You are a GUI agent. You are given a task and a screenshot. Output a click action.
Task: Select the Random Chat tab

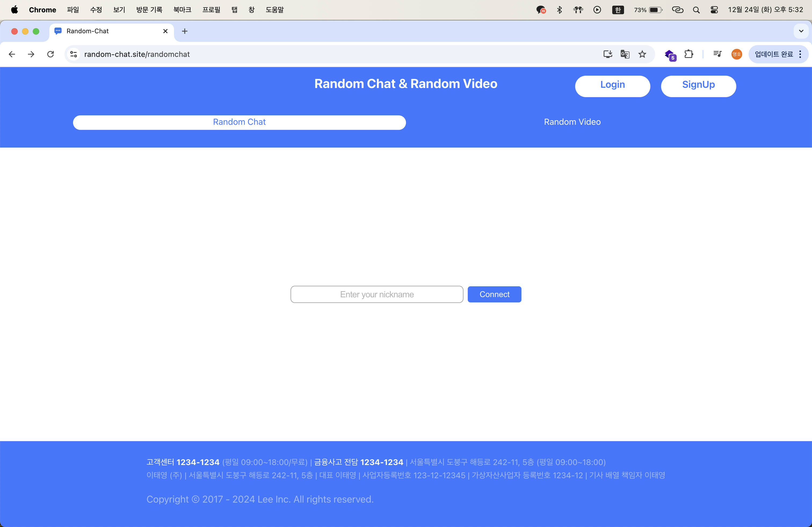point(240,122)
